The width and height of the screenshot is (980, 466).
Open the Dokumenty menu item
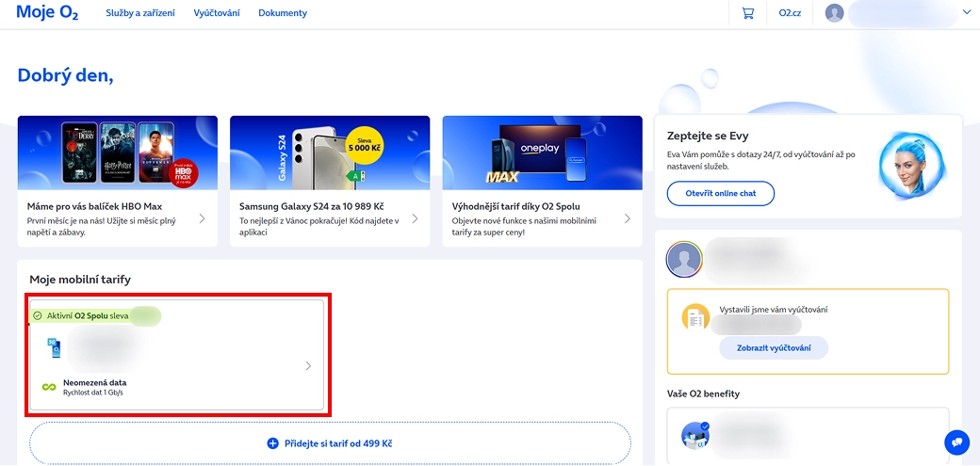tap(283, 13)
